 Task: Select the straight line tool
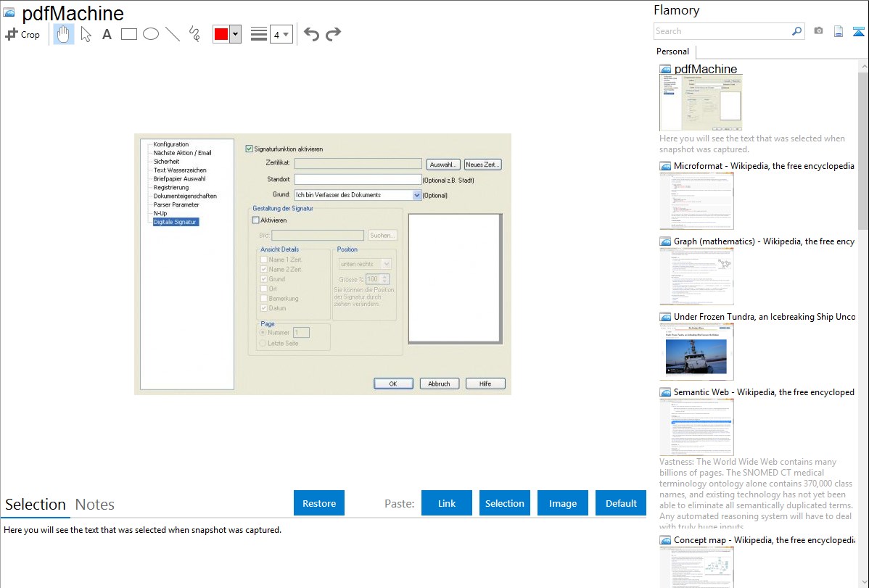coord(173,34)
